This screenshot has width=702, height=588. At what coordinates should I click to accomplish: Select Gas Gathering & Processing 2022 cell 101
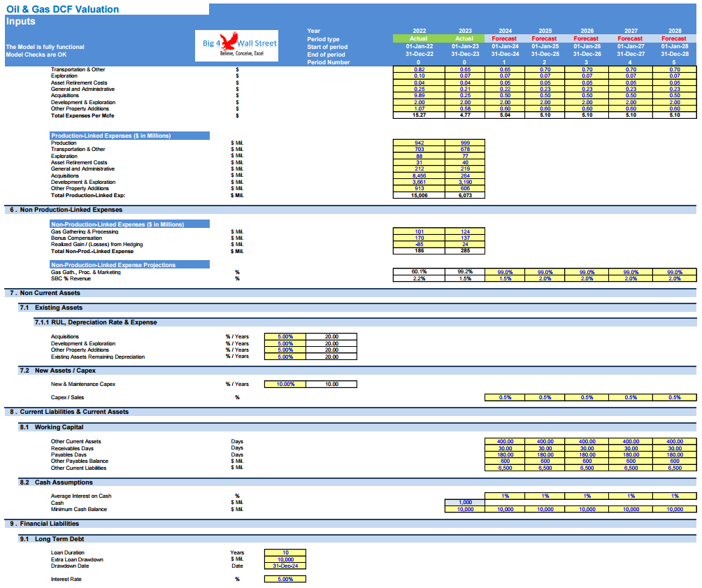[419, 231]
